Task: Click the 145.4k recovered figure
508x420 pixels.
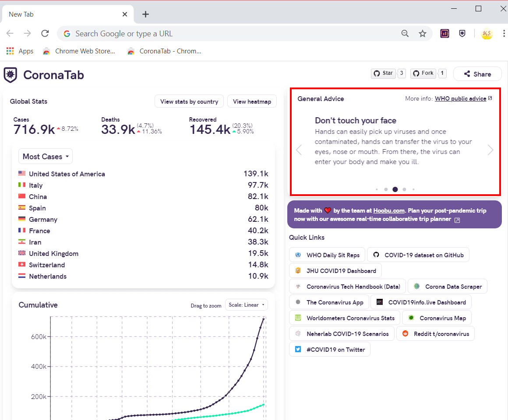Action: pos(210,129)
